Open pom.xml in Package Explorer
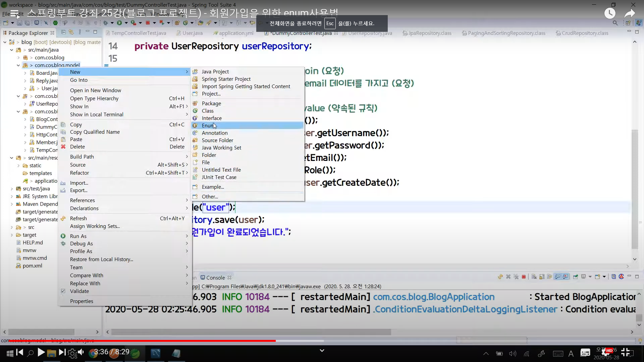This screenshot has width=644, height=362. (32, 266)
